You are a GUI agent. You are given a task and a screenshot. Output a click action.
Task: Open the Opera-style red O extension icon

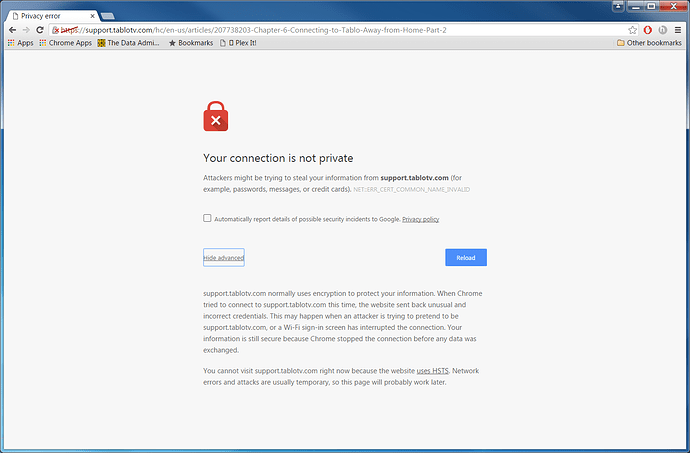pyautogui.click(x=647, y=30)
